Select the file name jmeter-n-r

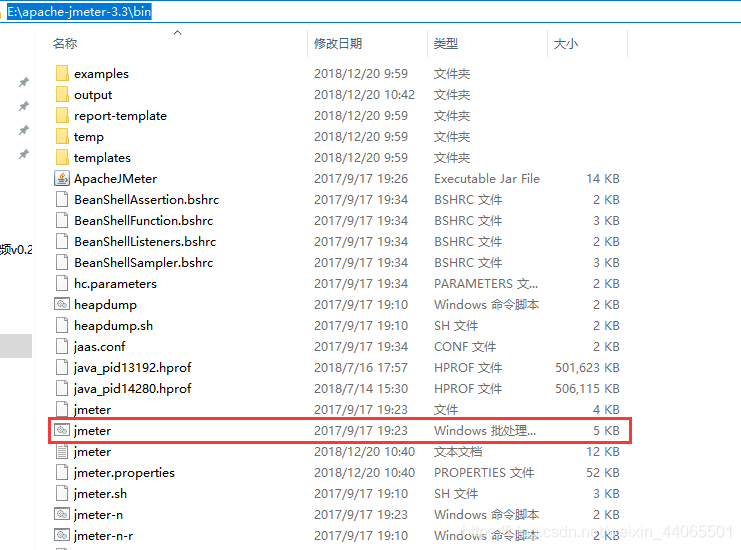pyautogui.click(x=103, y=535)
